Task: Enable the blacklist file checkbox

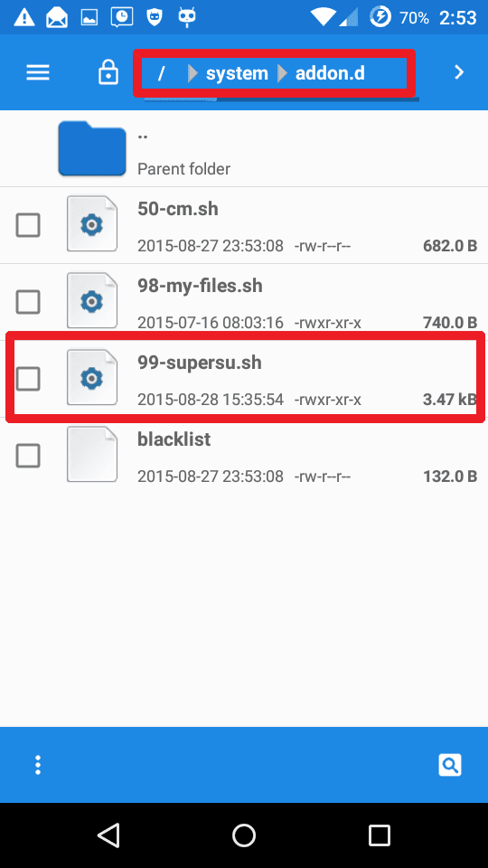Action: pyautogui.click(x=28, y=456)
